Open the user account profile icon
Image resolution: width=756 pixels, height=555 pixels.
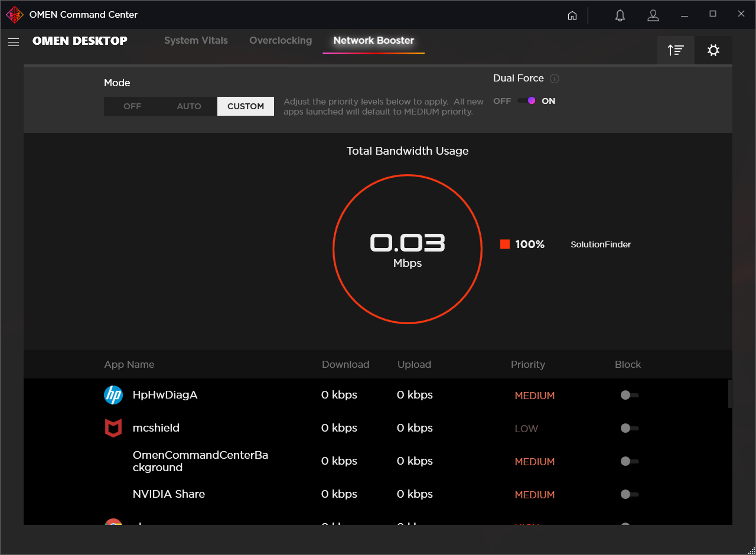(x=653, y=15)
